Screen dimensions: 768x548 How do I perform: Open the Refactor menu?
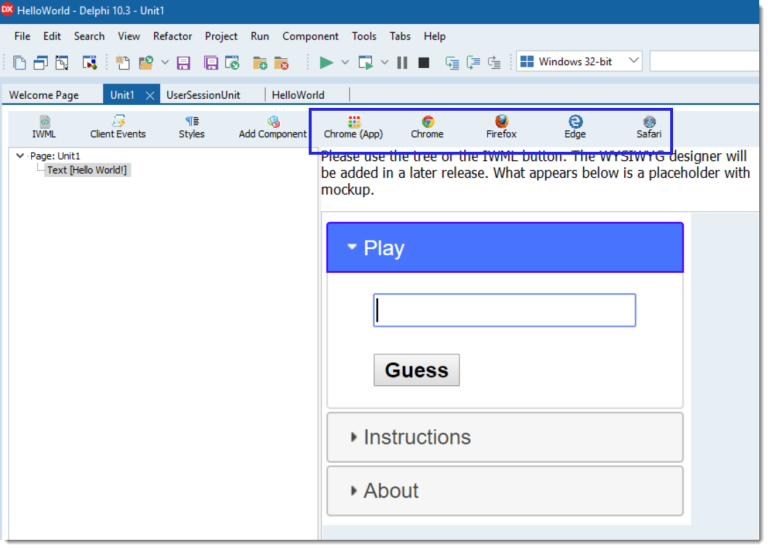[172, 36]
